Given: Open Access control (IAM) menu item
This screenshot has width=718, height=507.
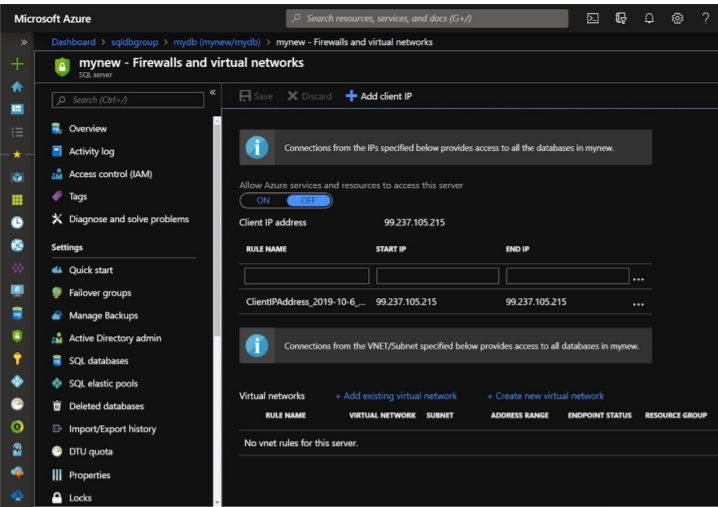Looking at the screenshot, I should [x=110, y=174].
